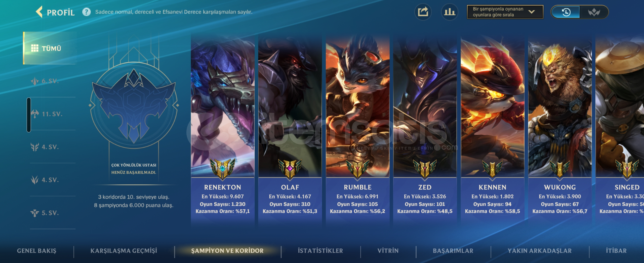
Task: Go to the Başarımlar tab
Action: 453,251
